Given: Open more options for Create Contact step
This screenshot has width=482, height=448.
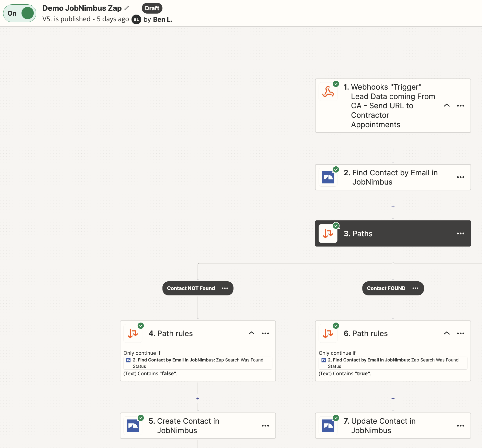Looking at the screenshot, I should tap(265, 425).
